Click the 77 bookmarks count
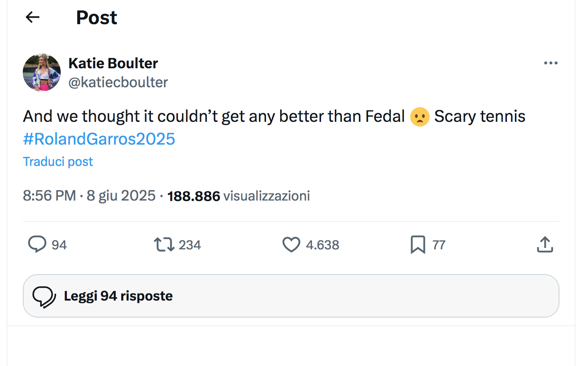The image size is (588, 366). click(x=439, y=245)
